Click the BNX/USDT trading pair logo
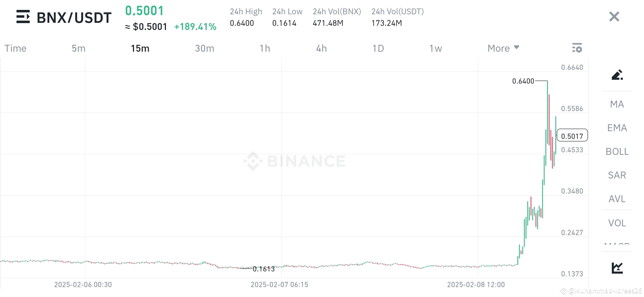 [23, 17]
